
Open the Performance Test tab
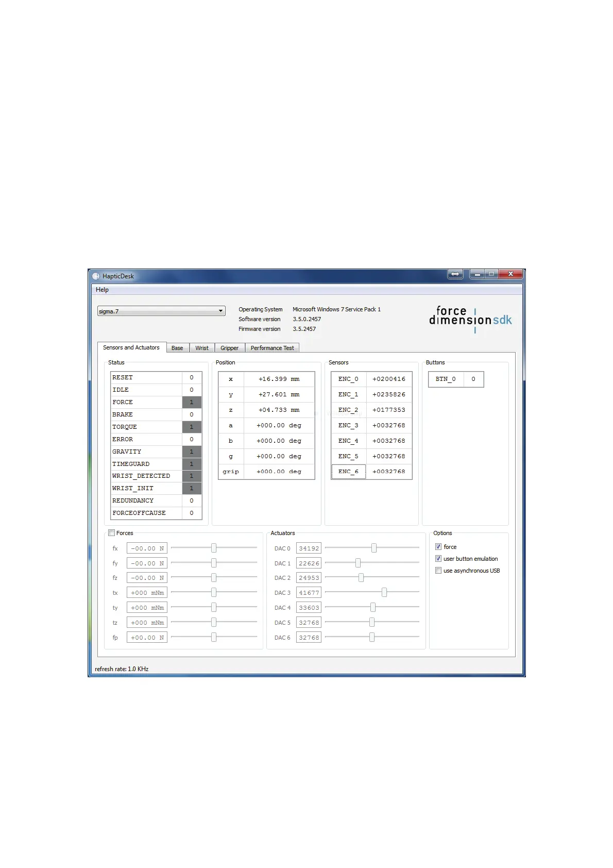(273, 348)
